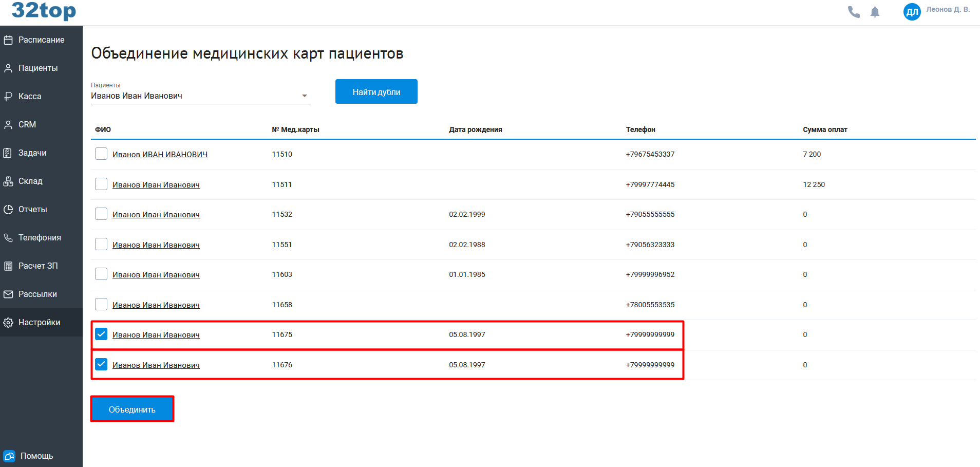Click the ruble icon beside Касса
Viewport: 980px width, 467px height.
8,97
